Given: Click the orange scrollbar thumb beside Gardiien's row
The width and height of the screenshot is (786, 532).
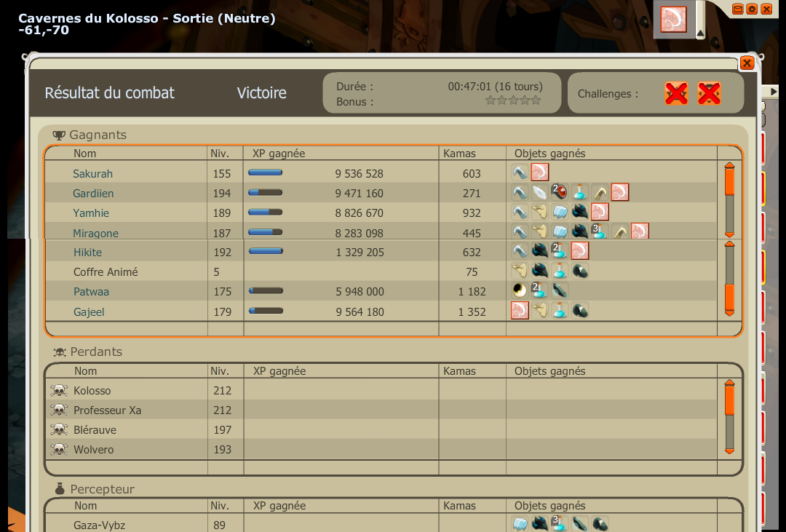Looking at the screenshot, I should pos(730,182).
